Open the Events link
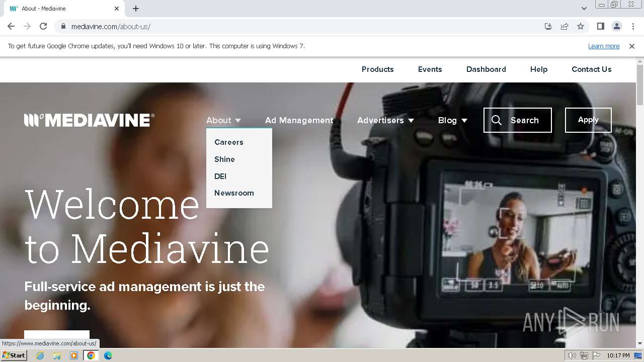Image resolution: width=644 pixels, height=362 pixels. click(430, 69)
